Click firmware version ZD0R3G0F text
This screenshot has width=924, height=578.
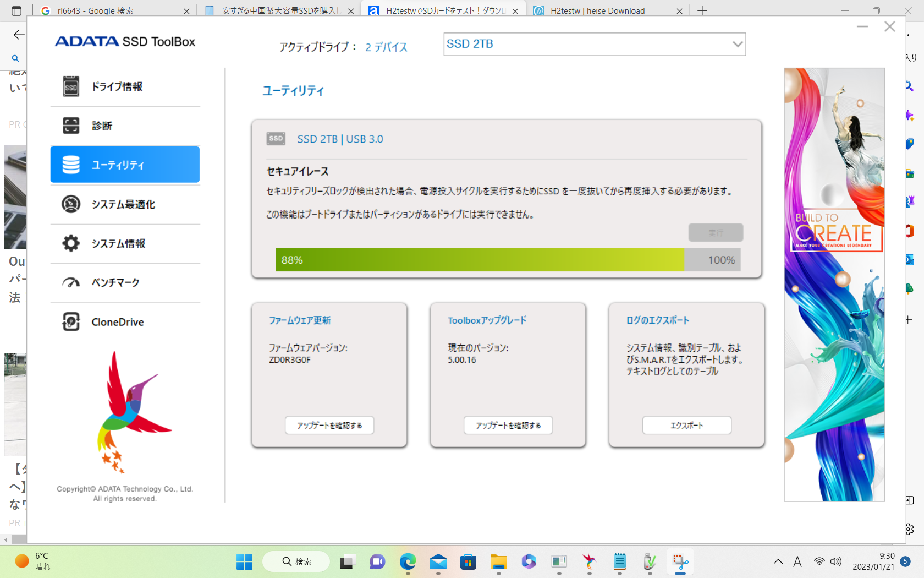(290, 360)
